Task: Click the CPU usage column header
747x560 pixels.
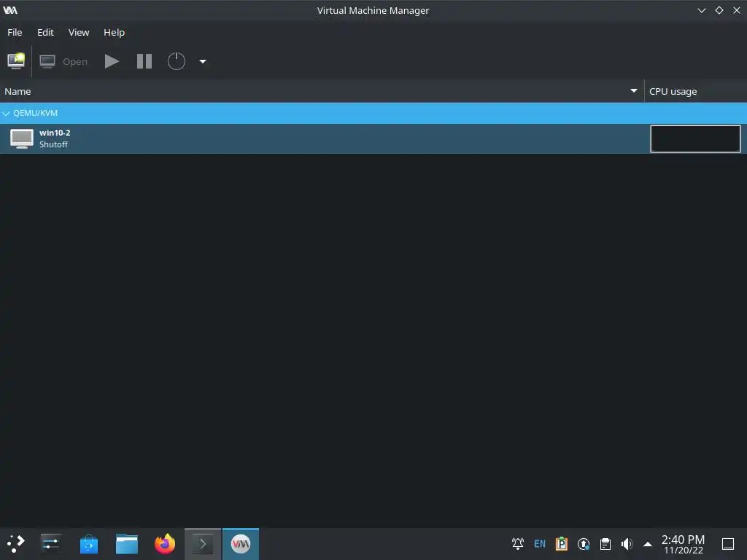Action: click(695, 91)
